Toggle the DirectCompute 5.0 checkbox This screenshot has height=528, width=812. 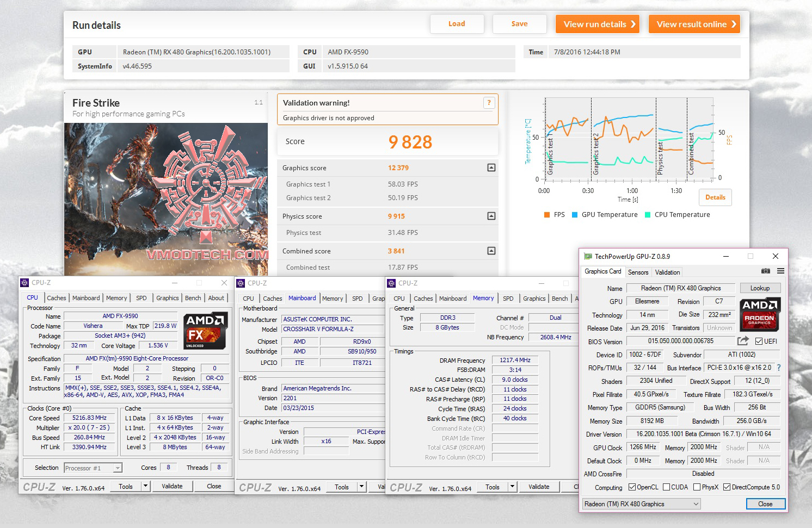coord(727,487)
